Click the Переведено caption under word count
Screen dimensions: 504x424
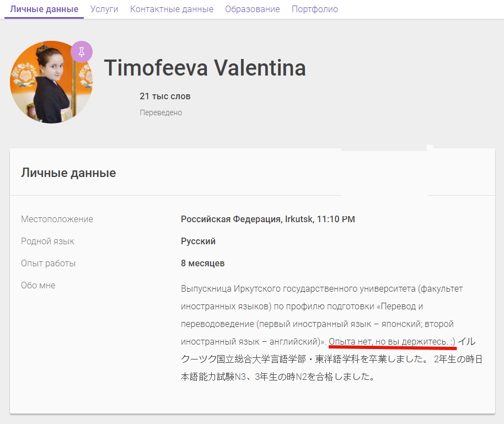[x=160, y=112]
